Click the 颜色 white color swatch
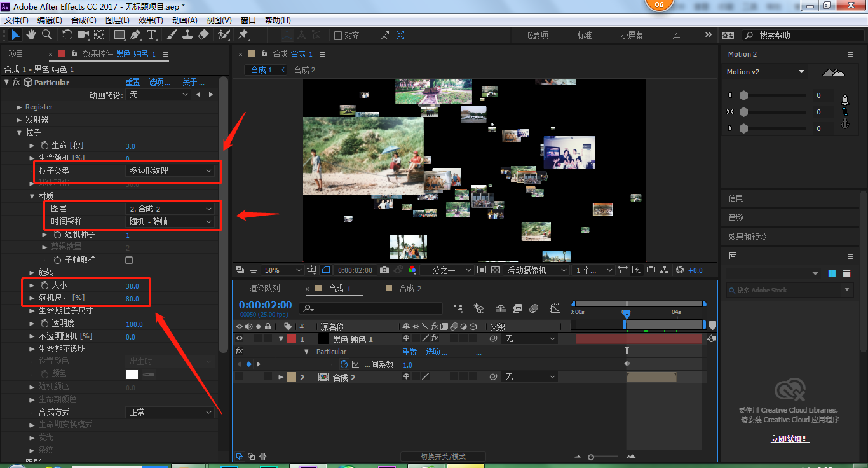 point(132,375)
